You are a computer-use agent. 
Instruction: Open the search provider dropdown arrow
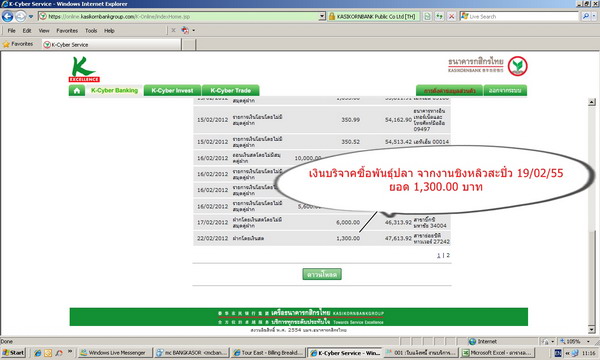(x=594, y=16)
